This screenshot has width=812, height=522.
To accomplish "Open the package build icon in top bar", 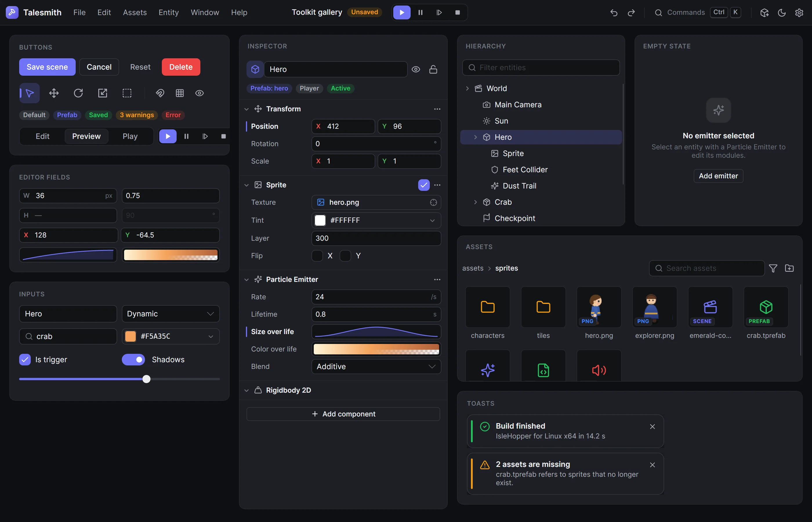I will 764,12.
